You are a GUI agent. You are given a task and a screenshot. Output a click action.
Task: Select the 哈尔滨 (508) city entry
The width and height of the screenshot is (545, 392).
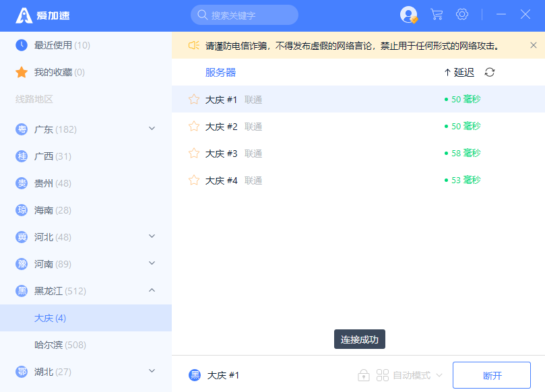[86, 345]
